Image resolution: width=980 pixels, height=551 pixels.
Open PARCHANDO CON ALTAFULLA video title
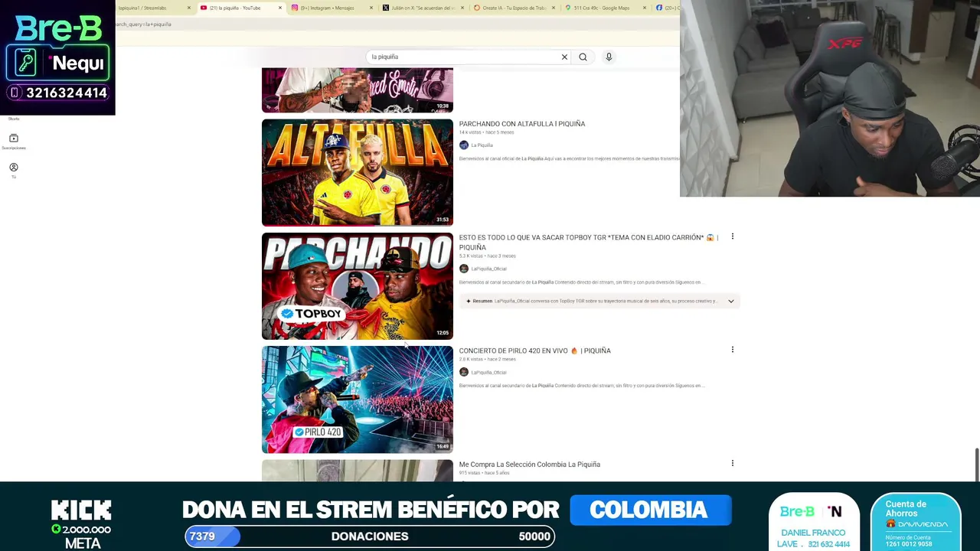click(x=522, y=124)
